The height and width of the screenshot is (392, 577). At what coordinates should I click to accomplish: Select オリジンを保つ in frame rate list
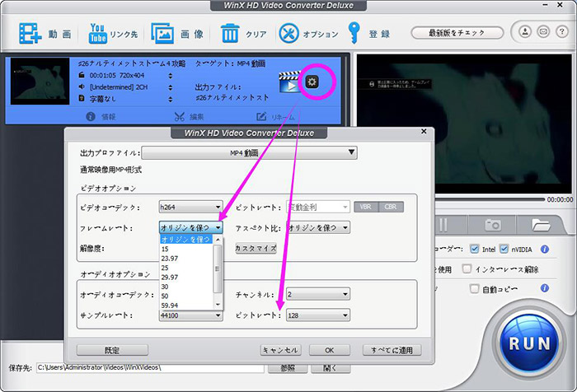pos(186,240)
